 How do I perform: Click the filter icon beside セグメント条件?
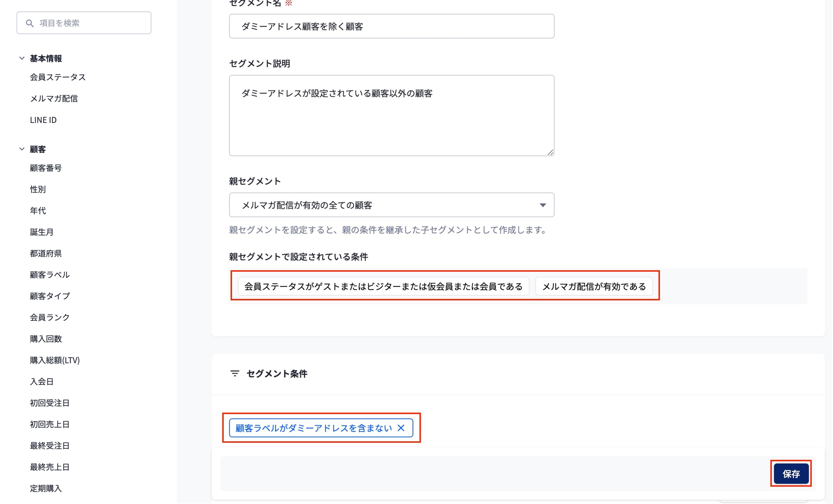pyautogui.click(x=235, y=374)
